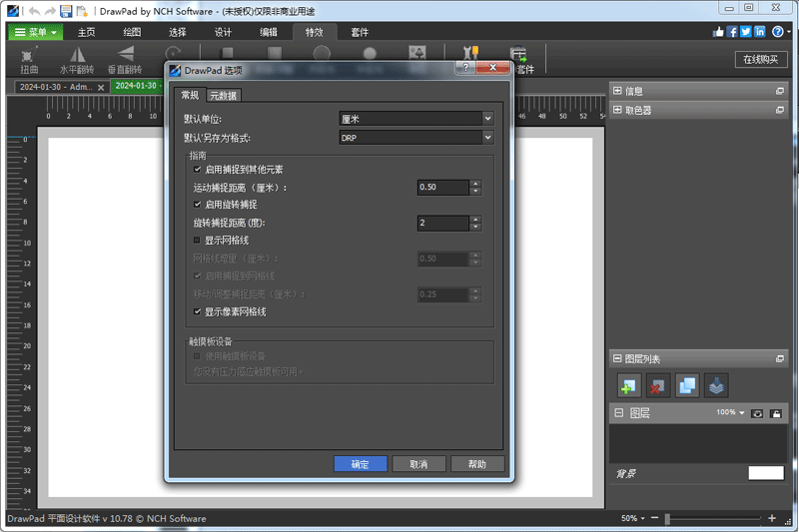
Task: Toggle 启用旋转捕捉 checkbox
Action: pos(197,205)
